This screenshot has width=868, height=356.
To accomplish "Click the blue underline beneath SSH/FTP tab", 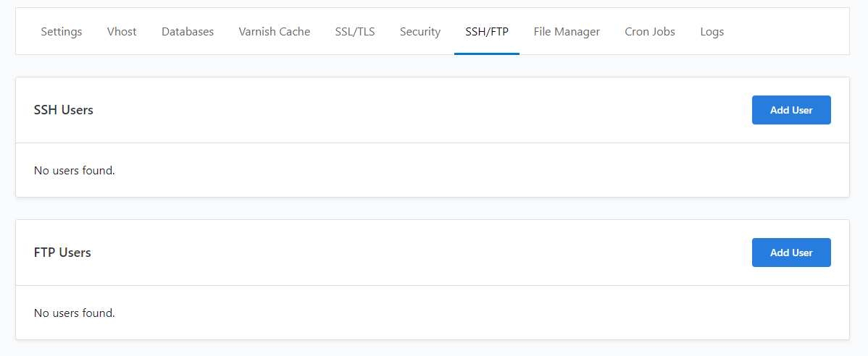I will click(487, 54).
